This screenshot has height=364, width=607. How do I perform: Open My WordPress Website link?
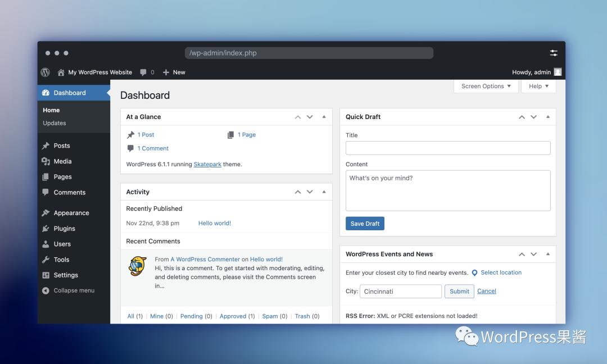pos(100,72)
